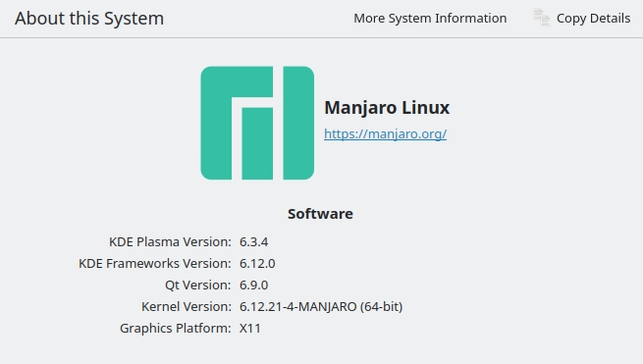Click the Graphics Platform label
Viewport: 643px width, 364px height.
click(176, 329)
